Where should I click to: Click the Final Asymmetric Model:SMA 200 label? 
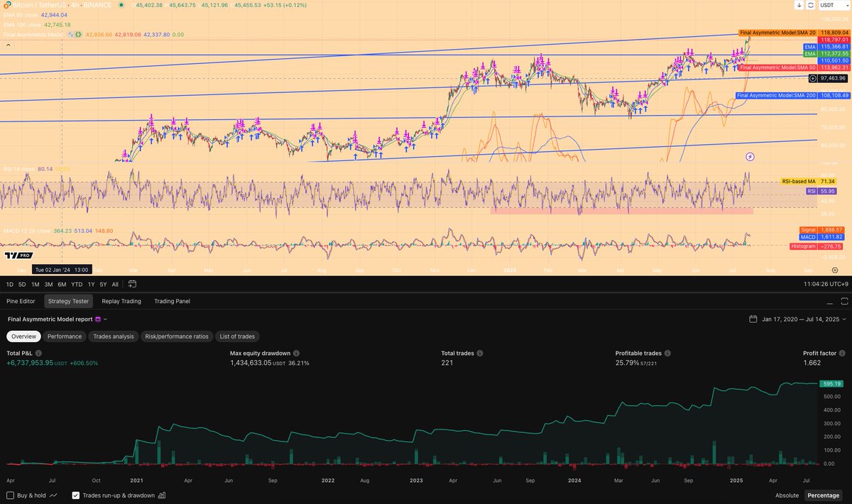777,95
